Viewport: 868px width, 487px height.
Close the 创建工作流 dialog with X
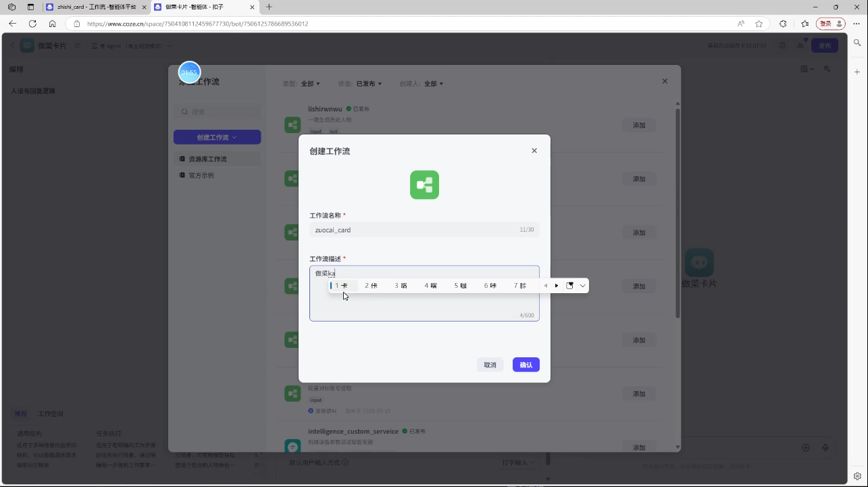[x=534, y=151]
